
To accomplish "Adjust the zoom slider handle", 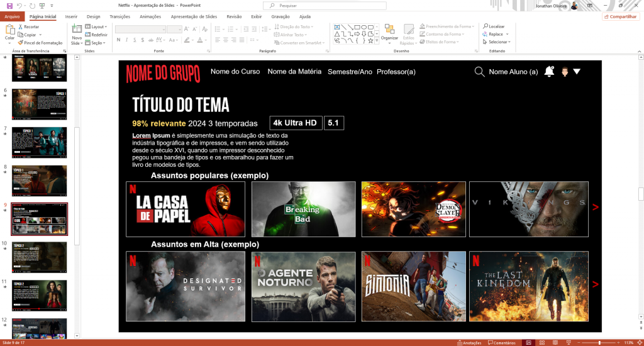I will click(x=599, y=343).
